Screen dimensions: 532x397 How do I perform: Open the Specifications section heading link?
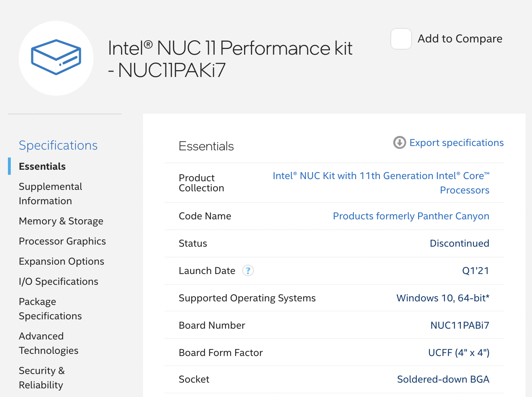[58, 145]
